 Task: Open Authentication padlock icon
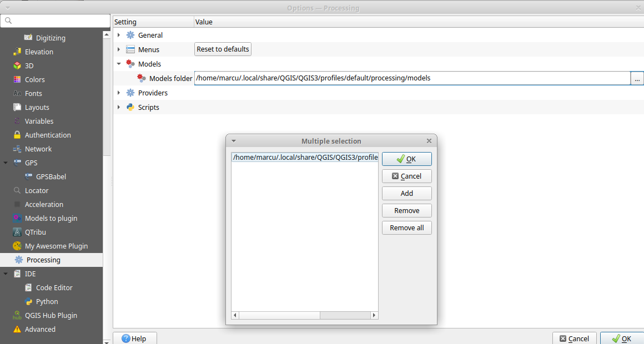coord(17,135)
